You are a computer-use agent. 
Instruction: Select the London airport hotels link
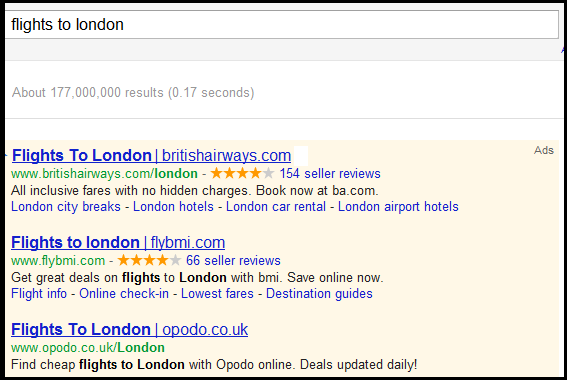tap(398, 207)
